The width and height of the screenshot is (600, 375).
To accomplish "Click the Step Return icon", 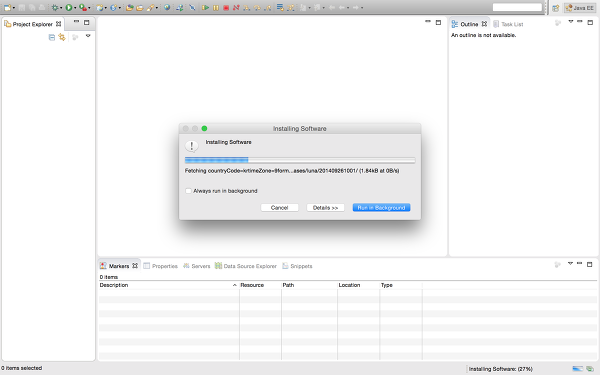I will point(268,7).
